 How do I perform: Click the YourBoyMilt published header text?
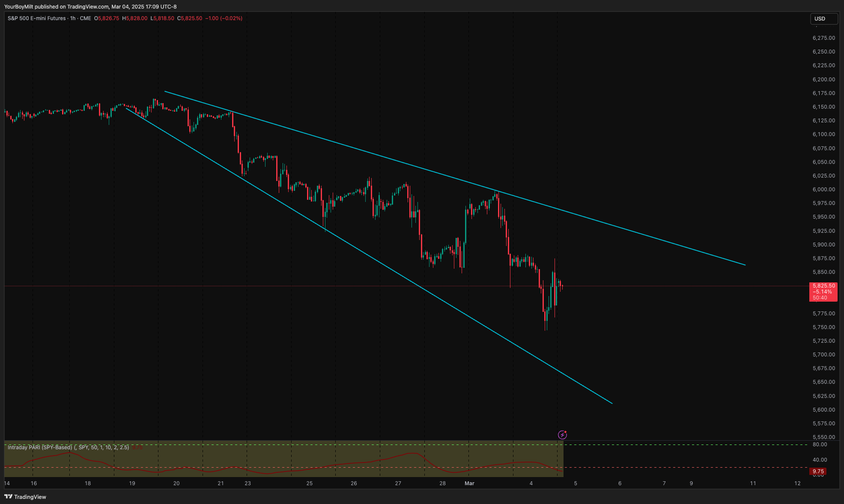click(90, 6)
